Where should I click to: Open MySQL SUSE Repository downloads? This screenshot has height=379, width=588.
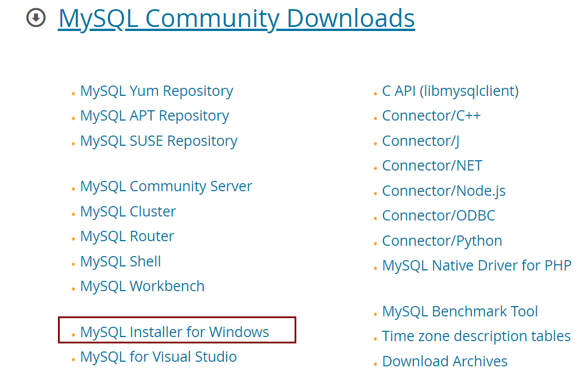(x=158, y=141)
